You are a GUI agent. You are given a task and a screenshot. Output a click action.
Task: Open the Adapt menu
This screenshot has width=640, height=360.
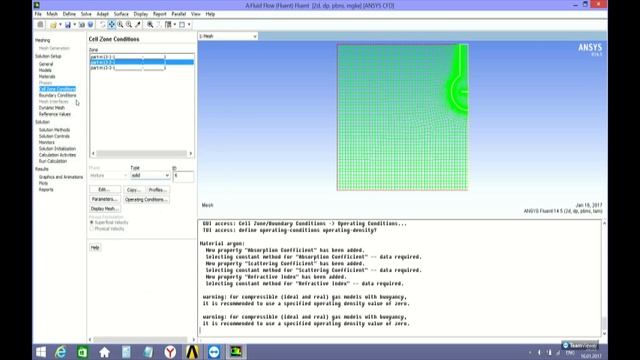[x=102, y=14]
